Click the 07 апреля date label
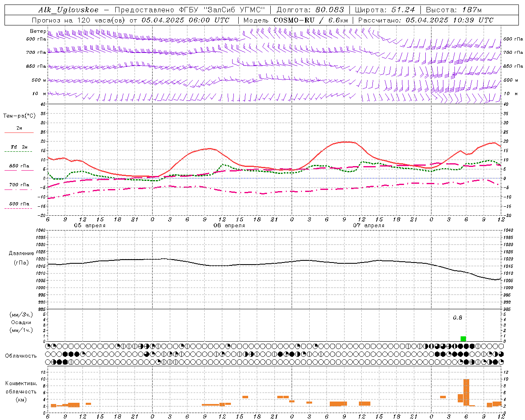 coord(369,226)
